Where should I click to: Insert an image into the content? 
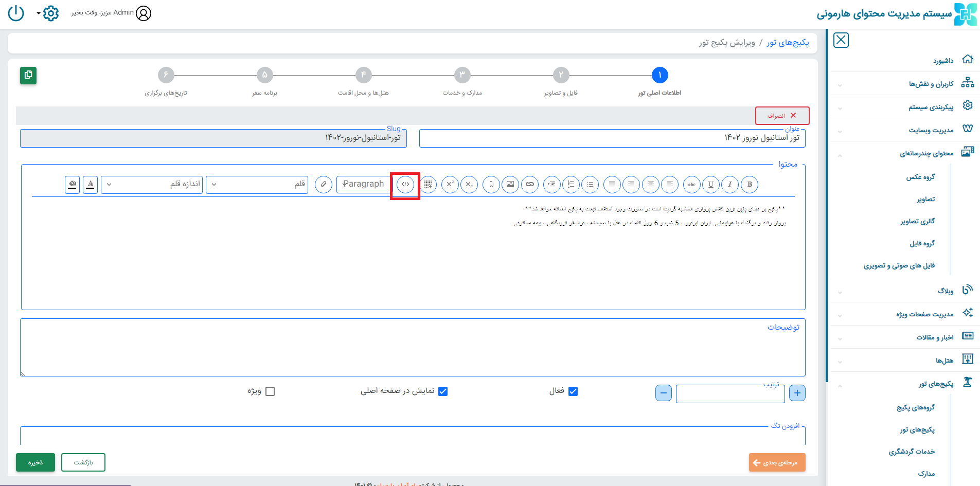(510, 184)
